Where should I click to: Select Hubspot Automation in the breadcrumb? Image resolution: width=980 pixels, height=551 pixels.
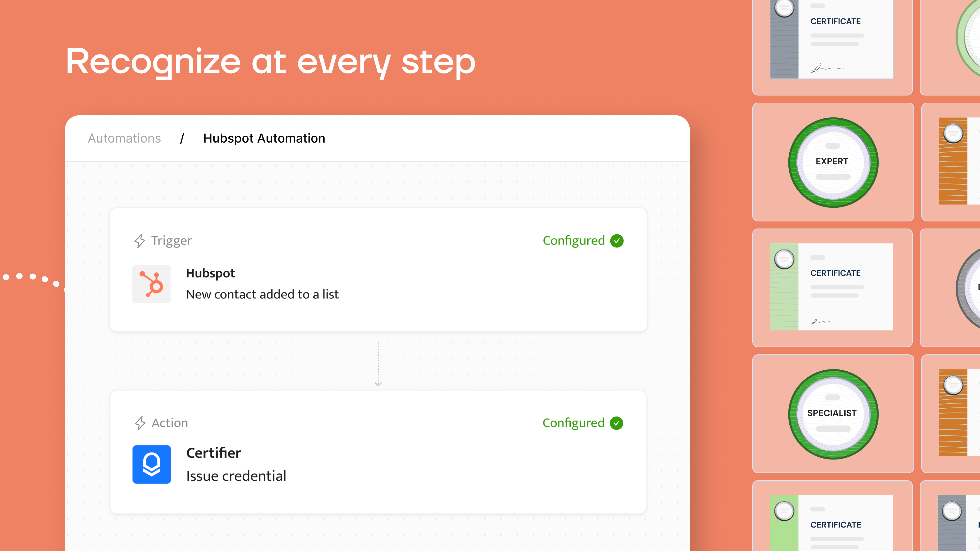coord(264,138)
